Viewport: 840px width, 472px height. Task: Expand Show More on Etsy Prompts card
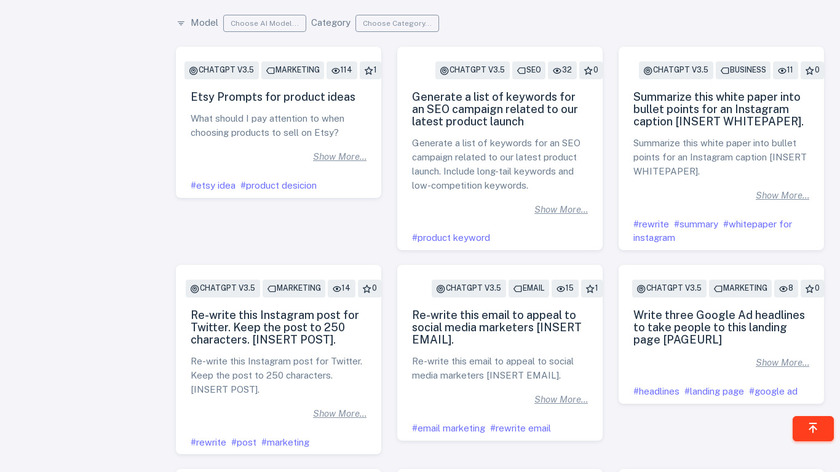click(x=339, y=156)
